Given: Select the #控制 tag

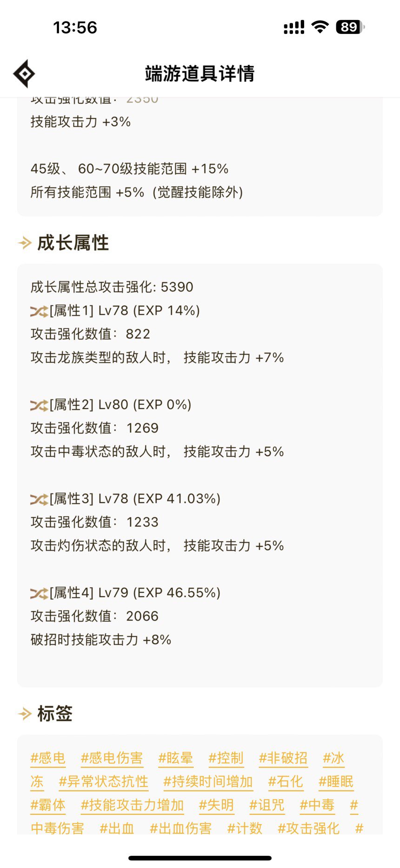Looking at the screenshot, I should 226,758.
